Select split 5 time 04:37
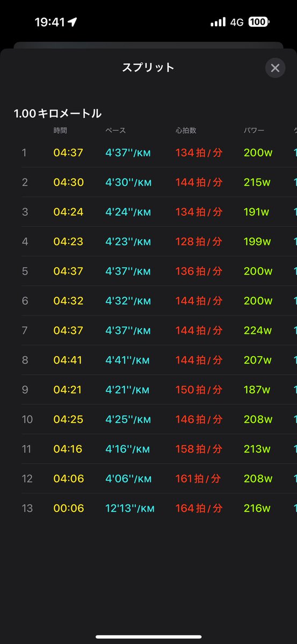Image resolution: width=297 pixels, height=644 pixels. [68, 271]
